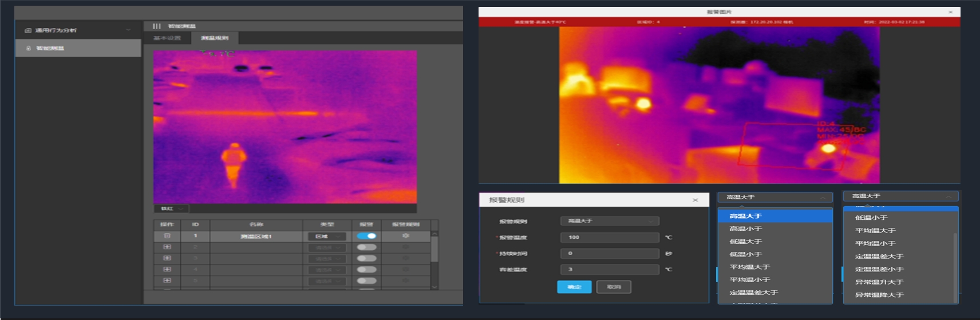
Task: Expand the 报警规则 dropdown showing 高温大于 in dialog
Action: click(x=609, y=221)
